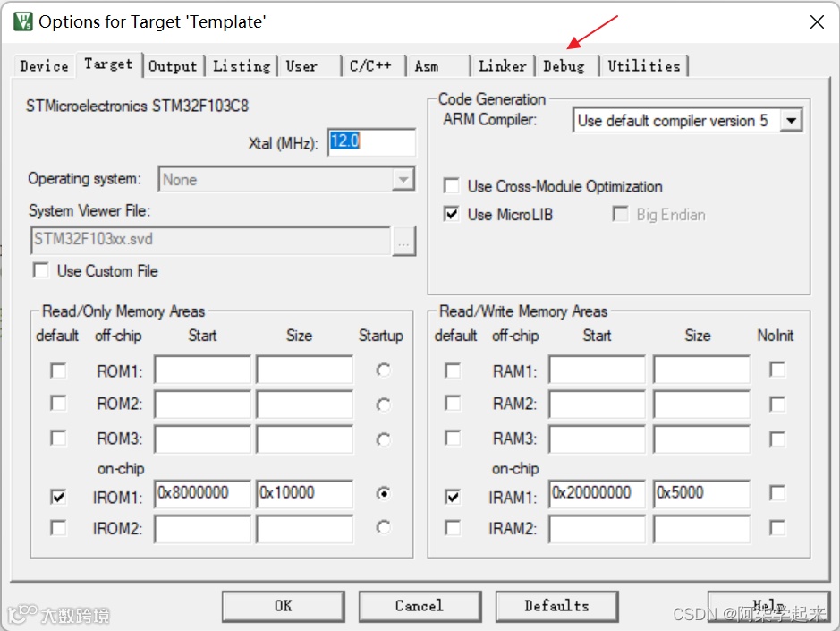
Task: Select IROM1 Startup radio button
Action: click(x=383, y=492)
